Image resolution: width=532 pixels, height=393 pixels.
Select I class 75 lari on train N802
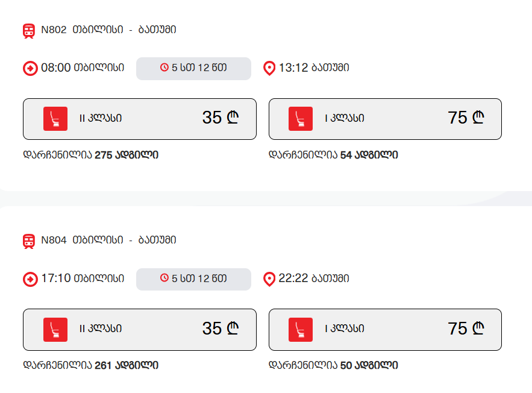pos(385,119)
